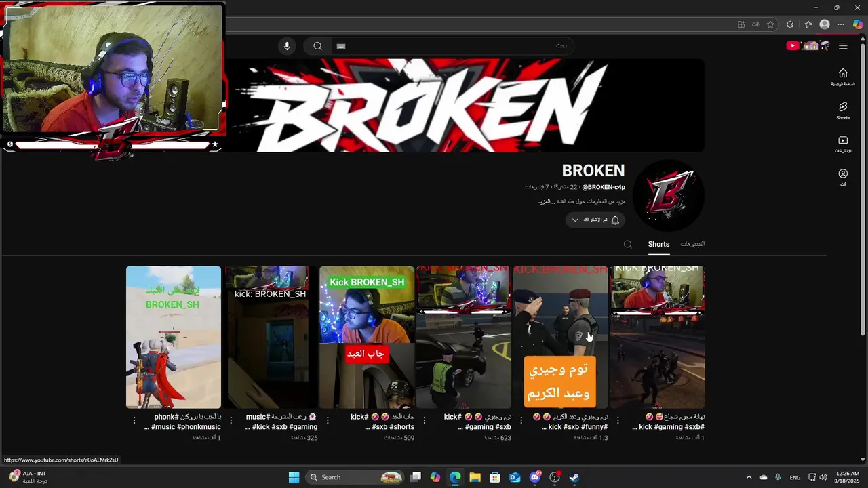This screenshot has height=488, width=868.
Task: Click the BROKEN channel banner image
Action: 465,106
